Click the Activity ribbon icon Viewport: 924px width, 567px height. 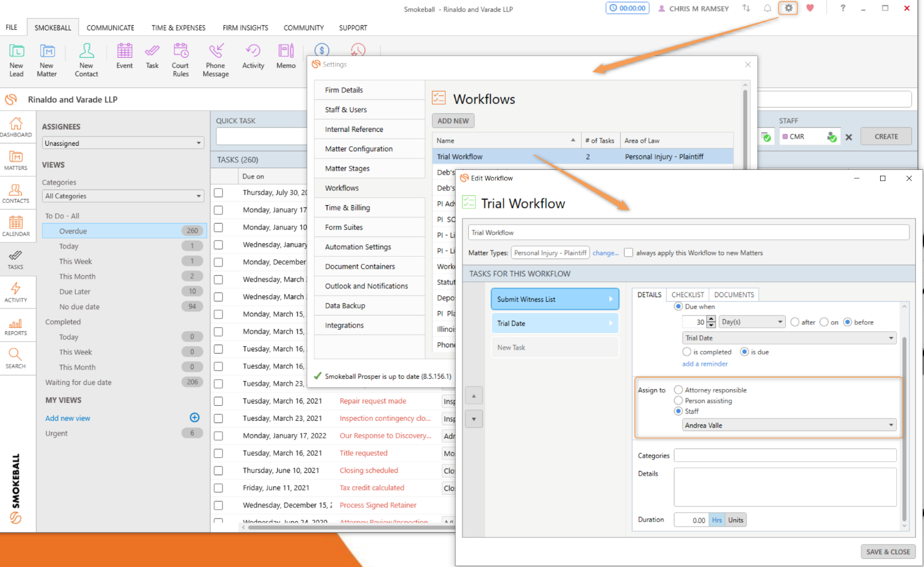253,56
